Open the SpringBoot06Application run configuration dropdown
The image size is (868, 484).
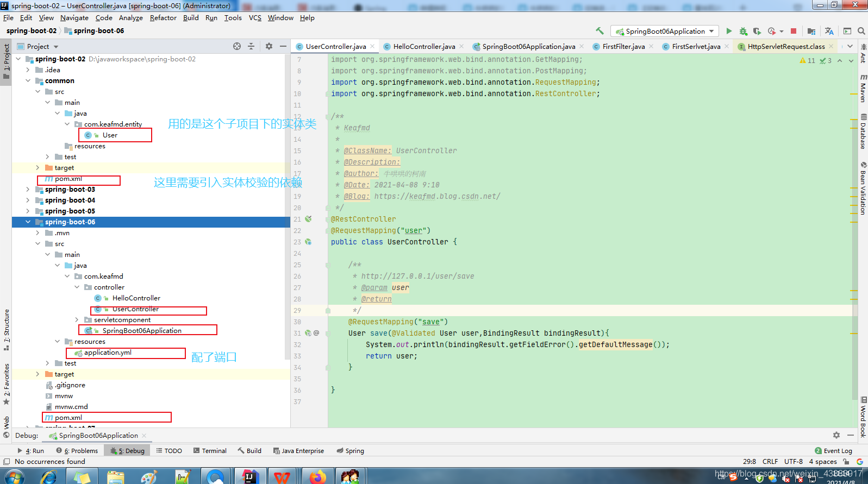[665, 32]
